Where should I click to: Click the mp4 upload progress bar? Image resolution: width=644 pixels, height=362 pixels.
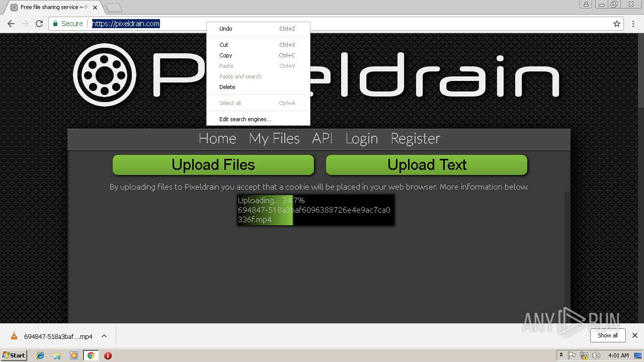315,210
